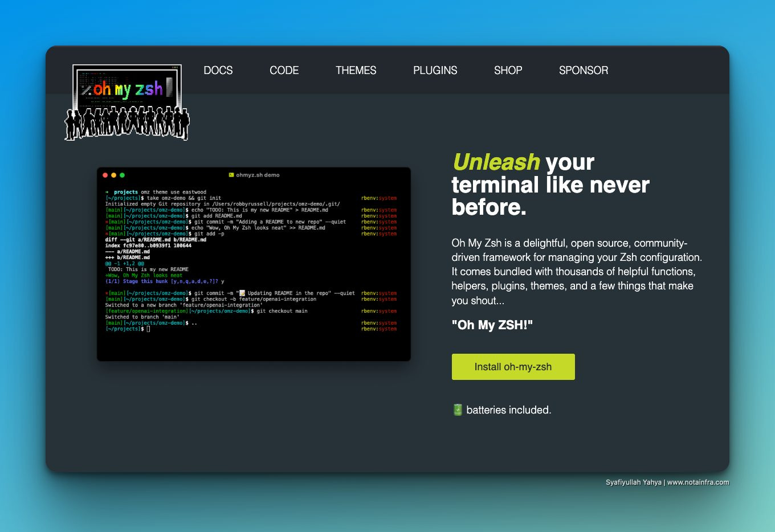
Task: Open the PLUGINS page
Action: [435, 70]
